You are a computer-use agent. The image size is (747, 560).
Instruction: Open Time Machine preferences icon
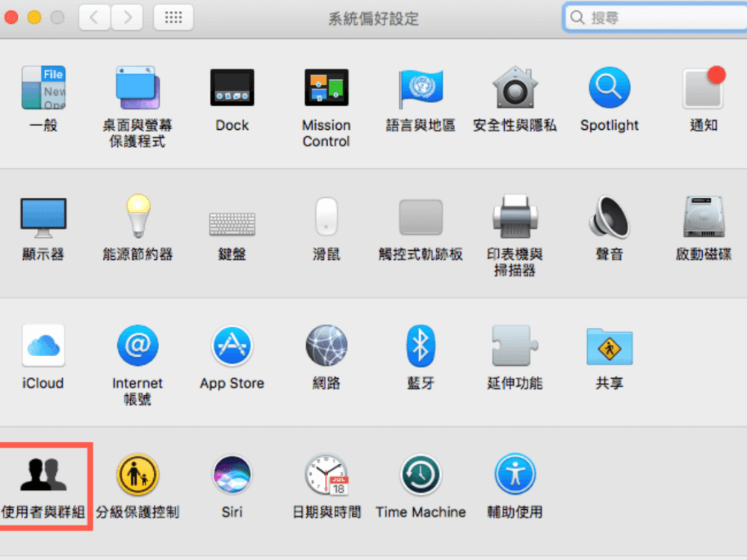tap(421, 474)
